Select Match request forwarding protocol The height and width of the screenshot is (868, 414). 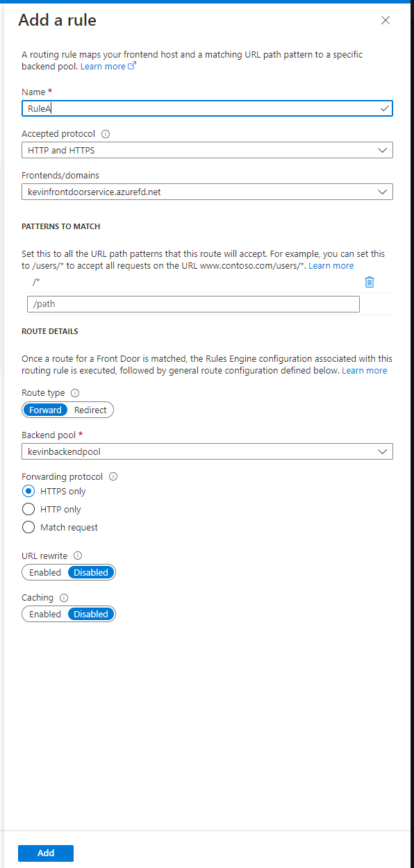click(x=28, y=527)
